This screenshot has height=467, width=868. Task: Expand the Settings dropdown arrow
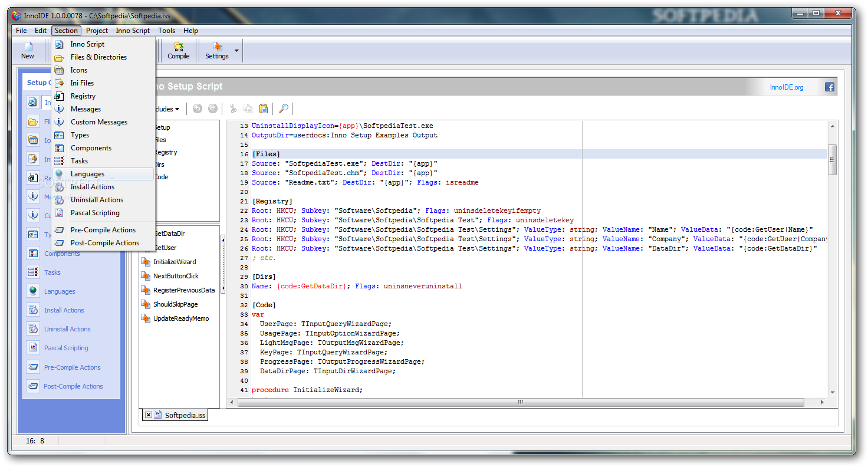237,51
